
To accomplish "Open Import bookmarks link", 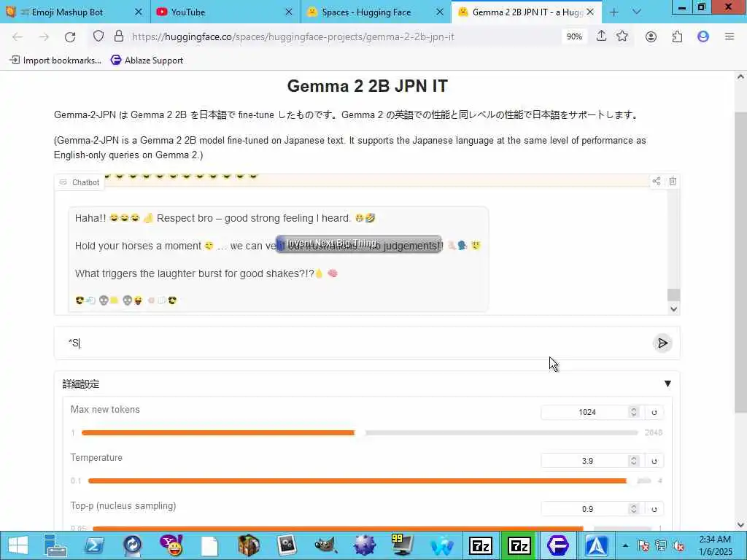I will [55, 61].
